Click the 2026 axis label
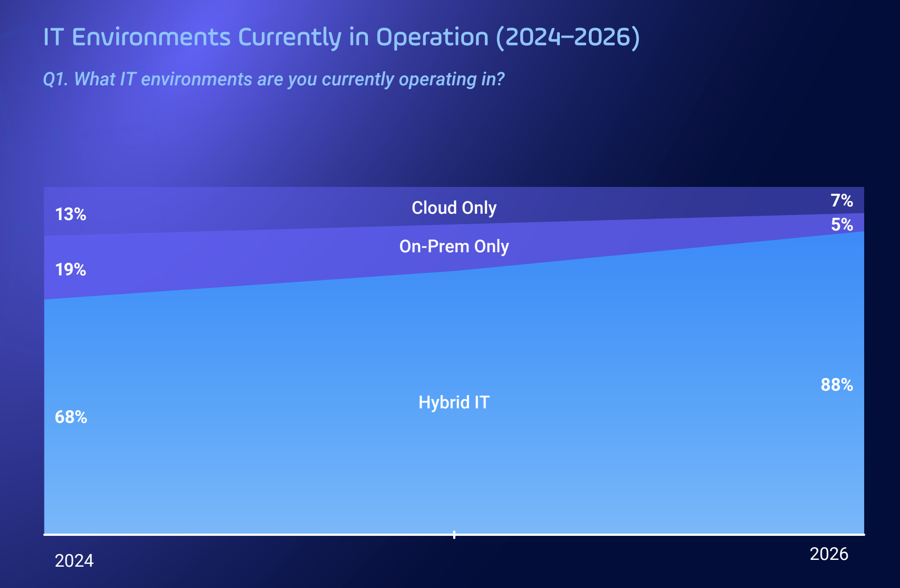Image resolution: width=900 pixels, height=588 pixels. click(x=829, y=554)
